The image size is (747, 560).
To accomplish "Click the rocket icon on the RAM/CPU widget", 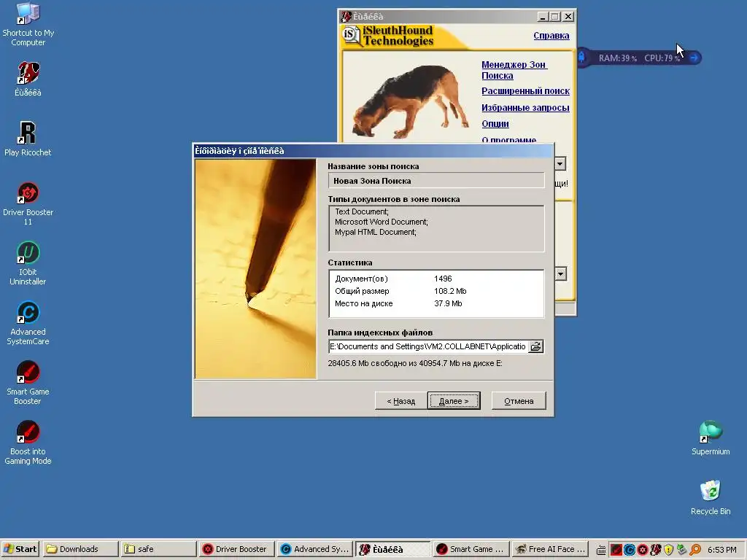I will point(581,58).
